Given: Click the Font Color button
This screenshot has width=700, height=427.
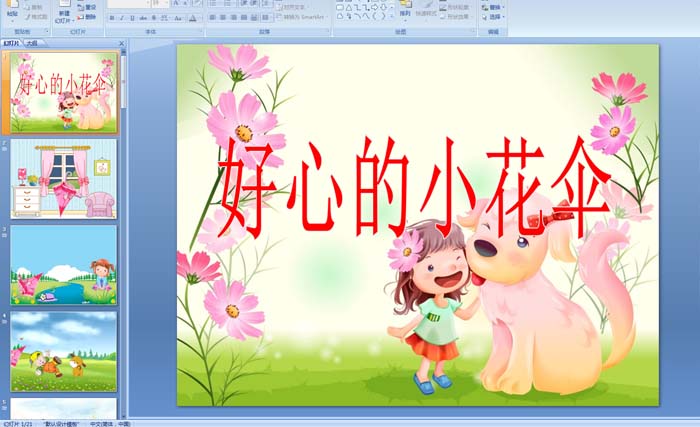Looking at the screenshot, I should click(x=192, y=18).
